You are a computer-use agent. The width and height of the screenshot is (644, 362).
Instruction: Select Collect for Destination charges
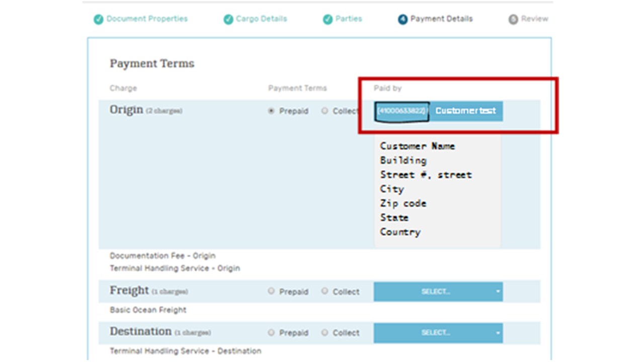[325, 332]
